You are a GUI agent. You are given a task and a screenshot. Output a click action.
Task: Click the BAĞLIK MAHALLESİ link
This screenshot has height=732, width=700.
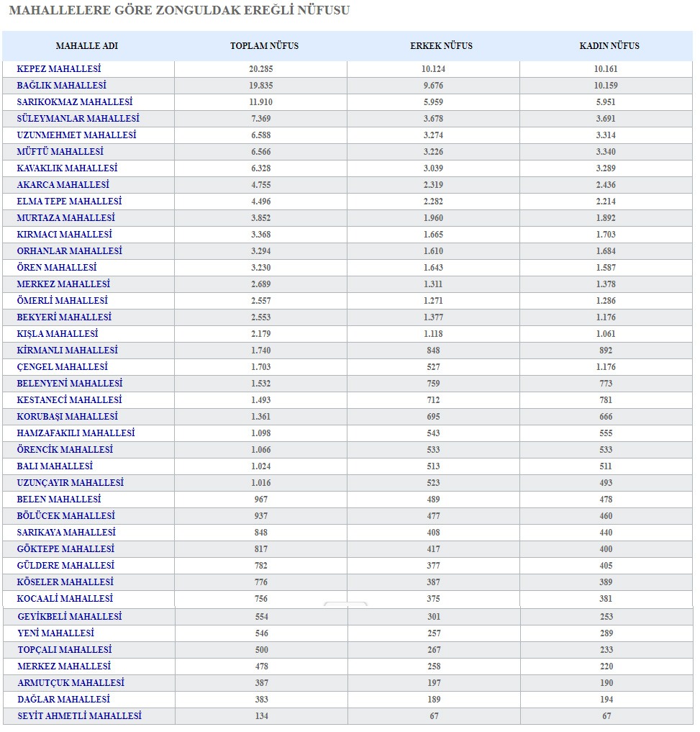pyautogui.click(x=61, y=86)
